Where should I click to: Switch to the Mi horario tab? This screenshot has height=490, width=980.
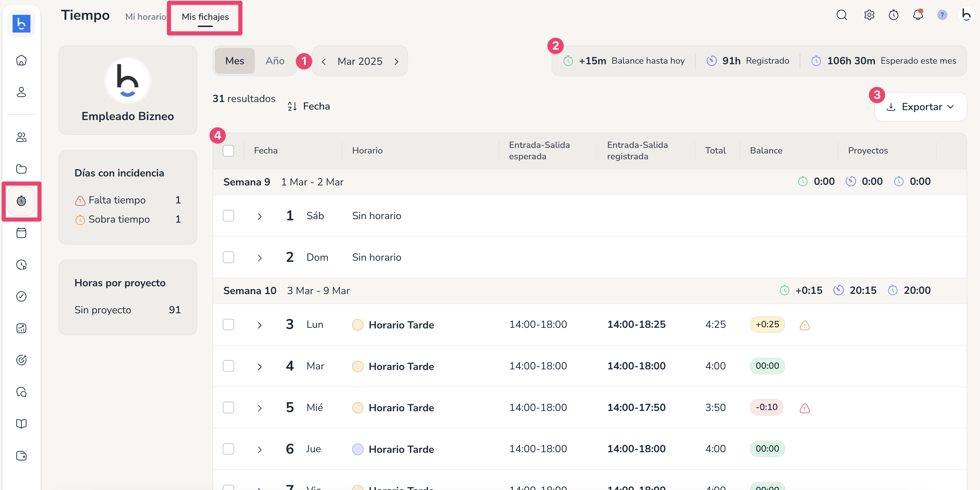(x=145, y=17)
